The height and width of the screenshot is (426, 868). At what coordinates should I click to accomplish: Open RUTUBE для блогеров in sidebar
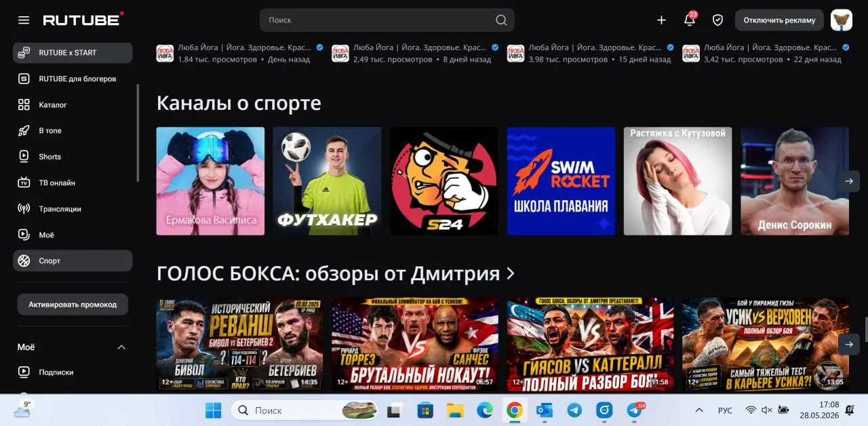(x=73, y=79)
